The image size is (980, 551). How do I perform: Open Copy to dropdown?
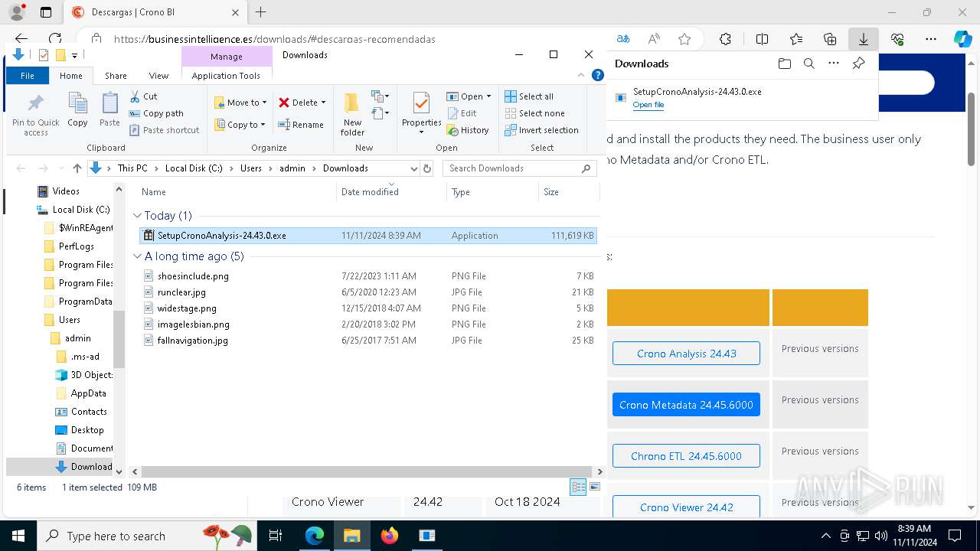point(240,125)
